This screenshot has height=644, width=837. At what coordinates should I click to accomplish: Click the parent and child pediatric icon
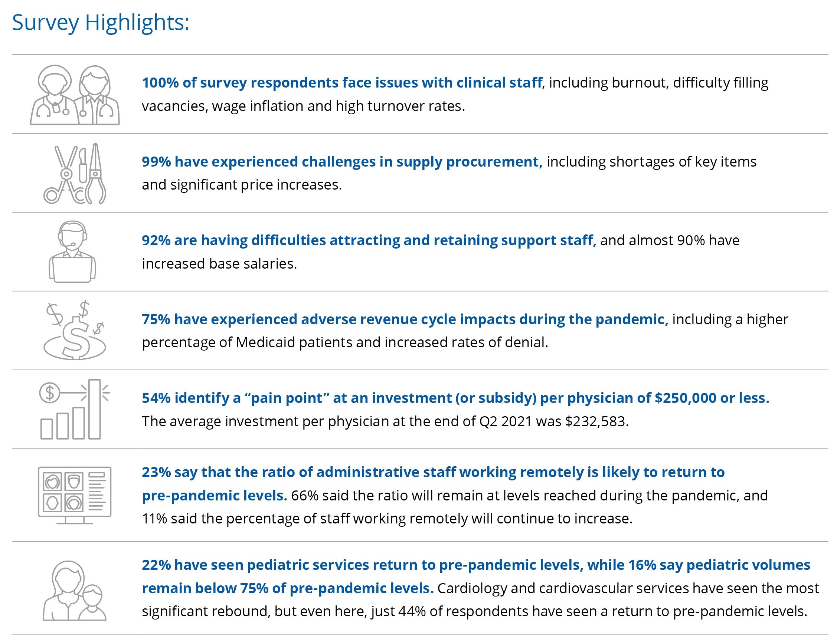pyautogui.click(x=75, y=590)
